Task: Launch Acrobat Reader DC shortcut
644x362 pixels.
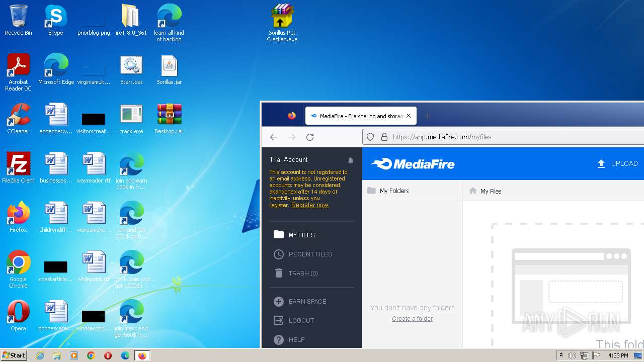Action: (18, 72)
